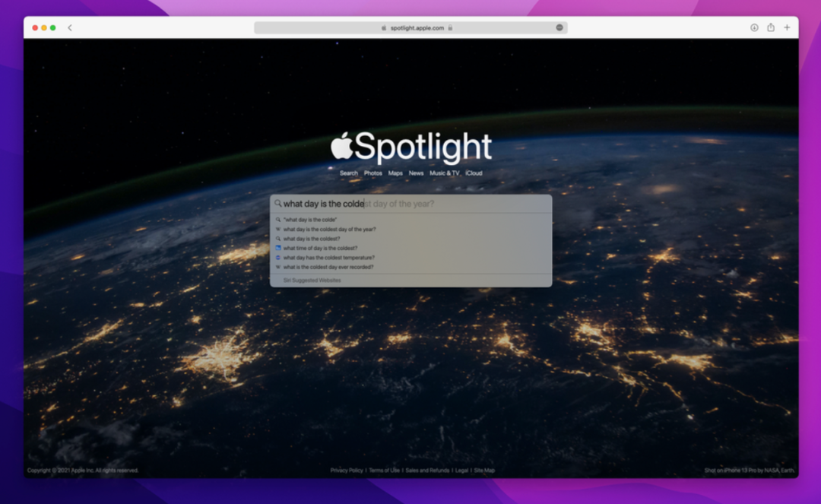Select "what day has the coldest temperature?" suggestion
Viewport: 821px width, 504px height.
(328, 258)
